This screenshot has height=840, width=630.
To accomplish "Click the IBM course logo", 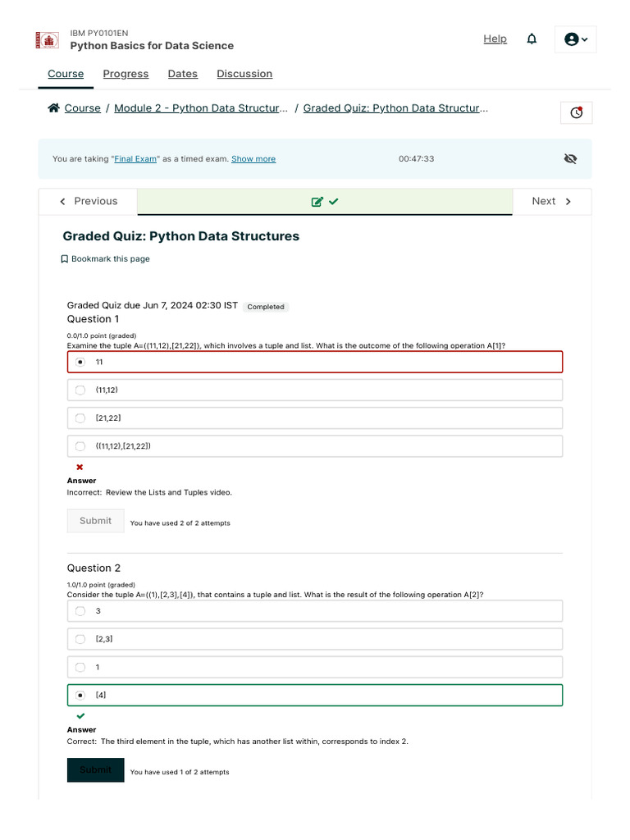I will click(x=47, y=39).
